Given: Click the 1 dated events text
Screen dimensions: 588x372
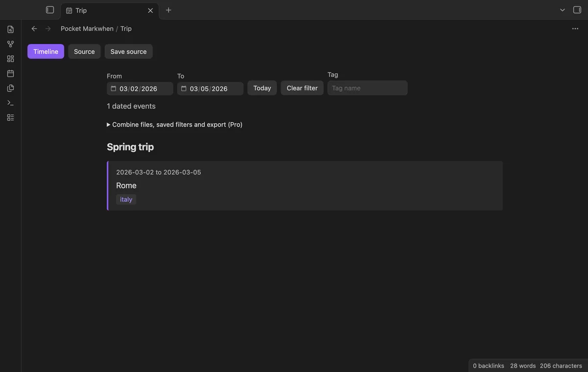Looking at the screenshot, I should [131, 106].
